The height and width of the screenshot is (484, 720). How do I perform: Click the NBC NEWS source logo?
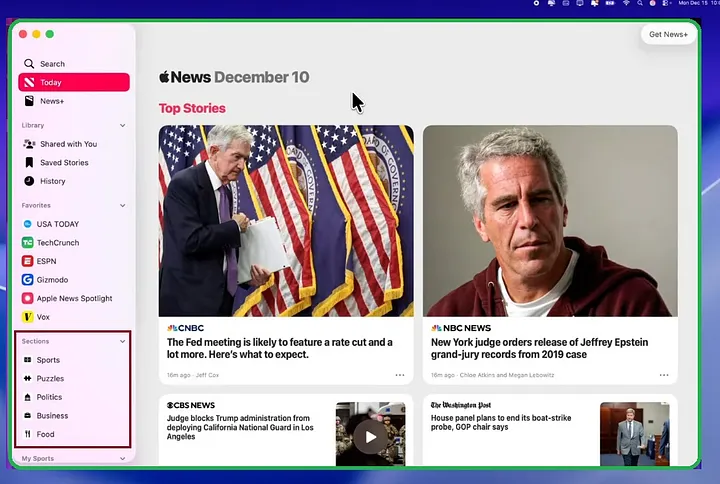461,328
